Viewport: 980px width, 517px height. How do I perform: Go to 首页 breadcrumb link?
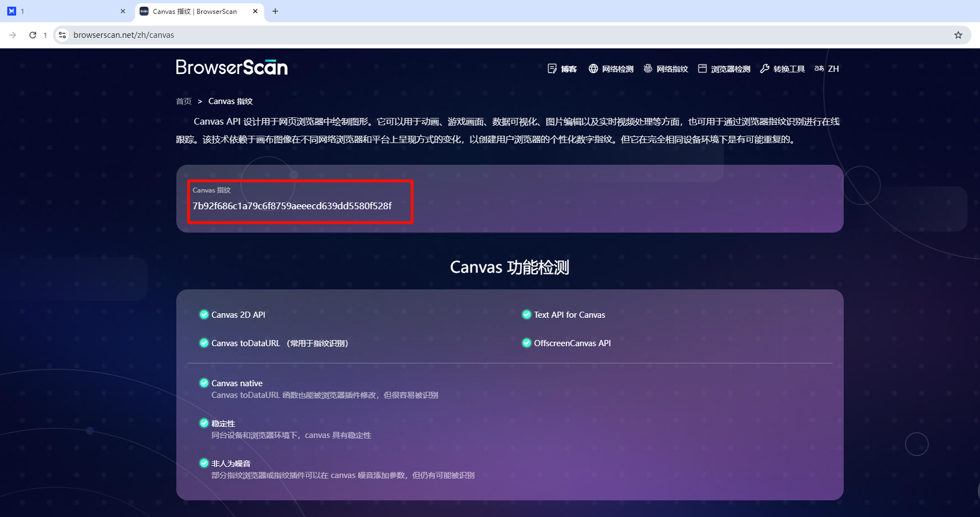pyautogui.click(x=184, y=101)
